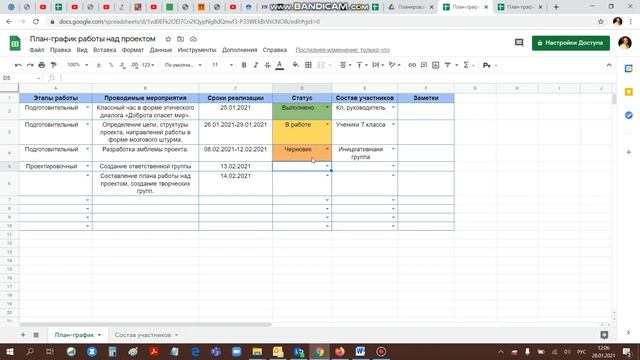
Task: Open vertical align options
Action: point(362,65)
